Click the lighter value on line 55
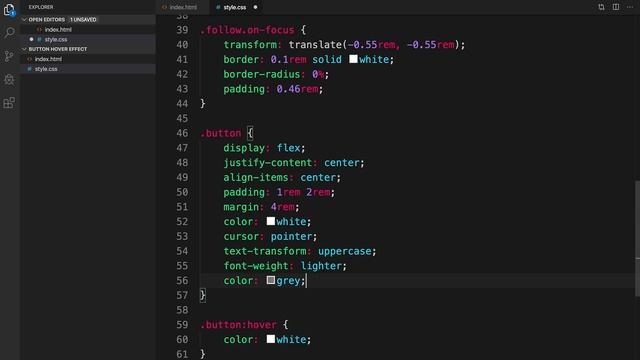The width and height of the screenshot is (640, 360). (x=321, y=266)
